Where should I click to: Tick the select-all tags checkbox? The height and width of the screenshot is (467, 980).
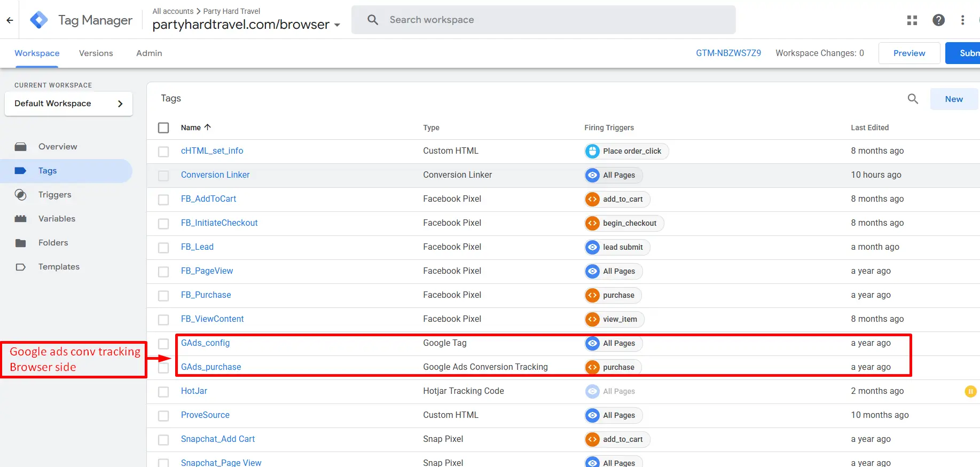pos(163,128)
